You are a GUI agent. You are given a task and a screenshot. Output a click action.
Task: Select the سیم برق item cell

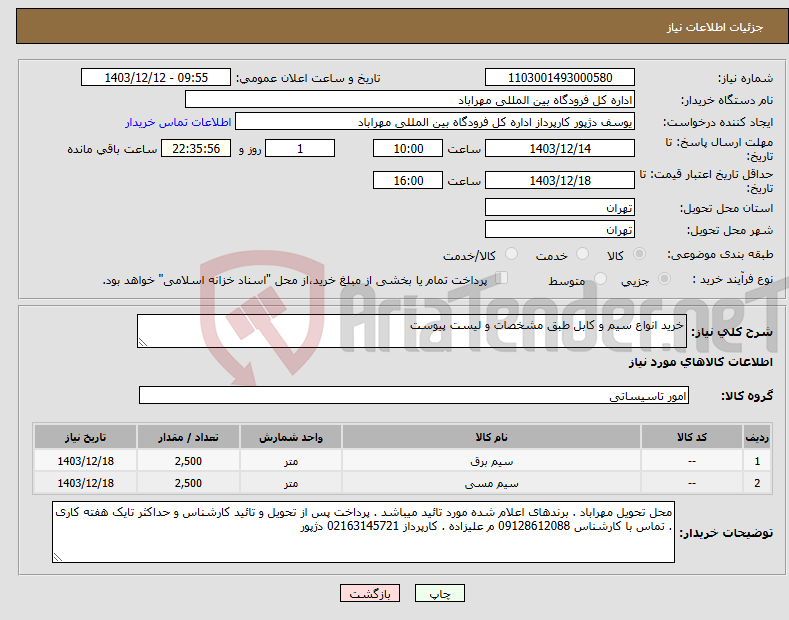coord(491,461)
